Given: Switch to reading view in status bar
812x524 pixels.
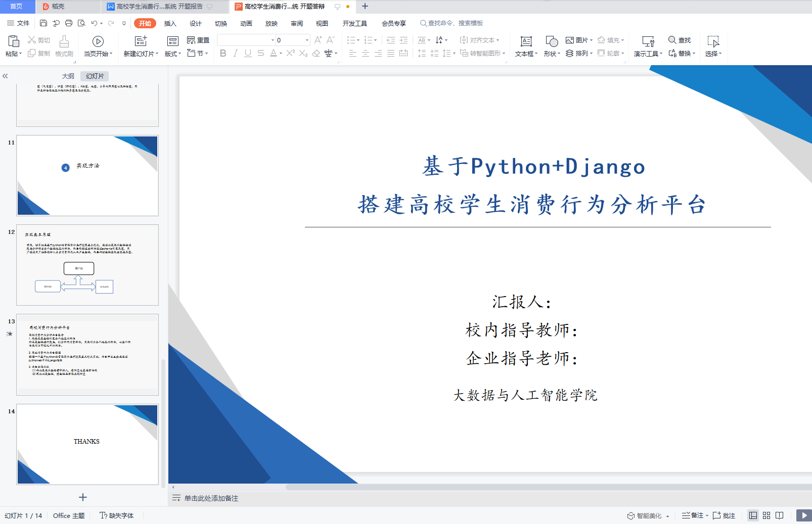Looking at the screenshot, I should pos(780,515).
